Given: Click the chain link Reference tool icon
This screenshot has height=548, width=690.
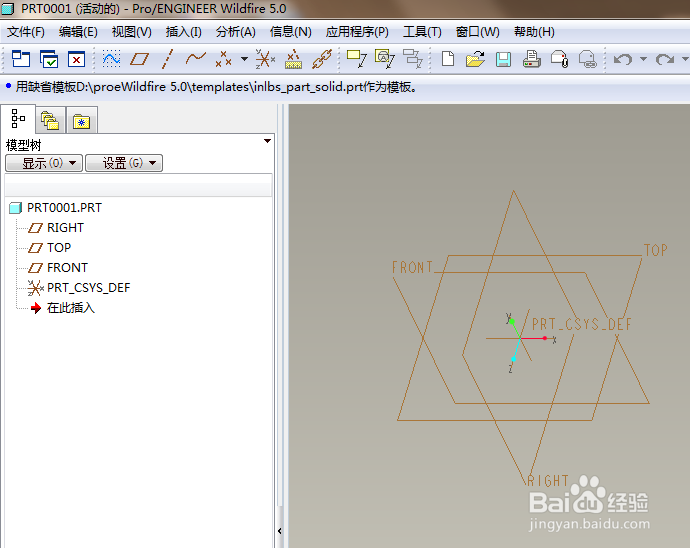Looking at the screenshot, I should pos(322,59).
